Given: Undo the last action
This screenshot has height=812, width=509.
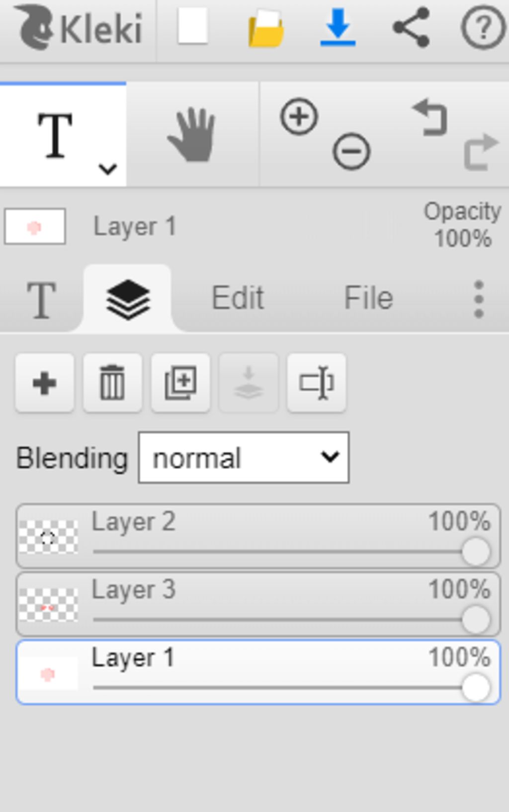Looking at the screenshot, I should (429, 117).
